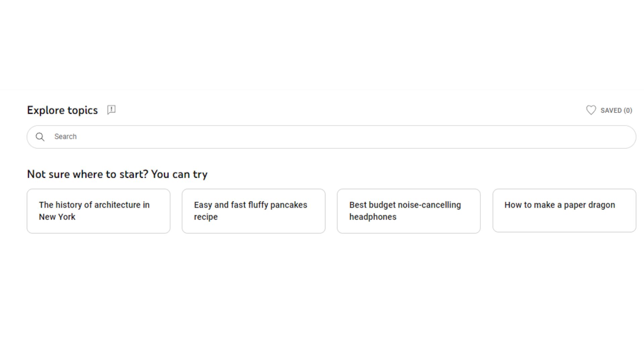Click the 'Not sure where to start?' heading
The height and width of the screenshot is (362, 644).
(117, 174)
